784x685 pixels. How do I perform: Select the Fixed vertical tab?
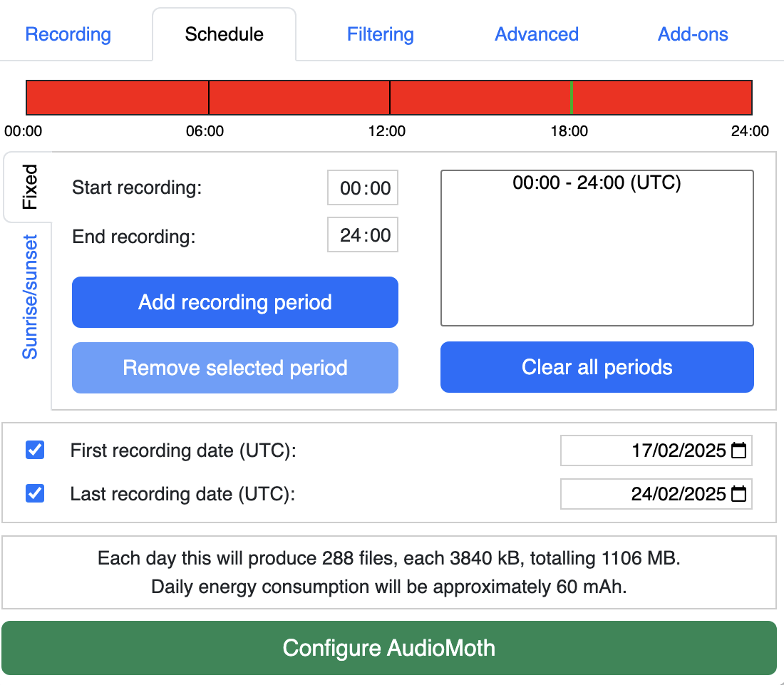[29, 187]
